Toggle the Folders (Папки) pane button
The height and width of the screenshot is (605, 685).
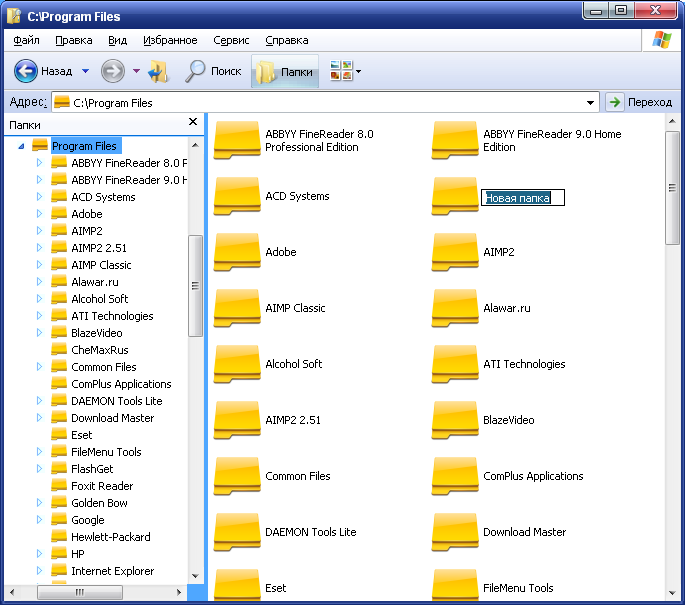click(285, 72)
